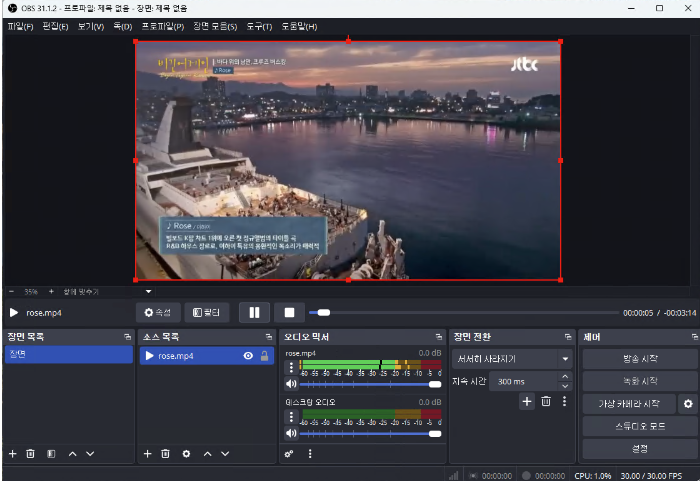This screenshot has height=481, width=700.
Task: Adjust the desktop audio volume slider
Action: click(x=371, y=434)
